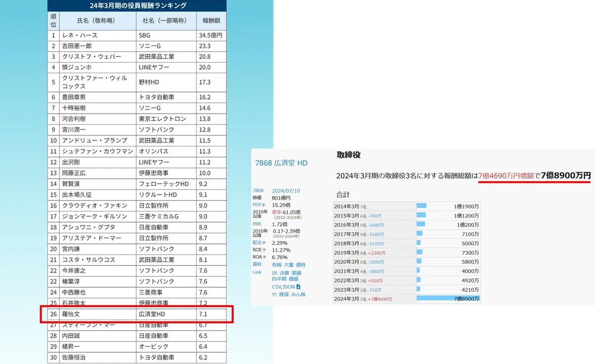Open the 大量 document link
Screen dimensions: 595x364
click(x=289, y=265)
